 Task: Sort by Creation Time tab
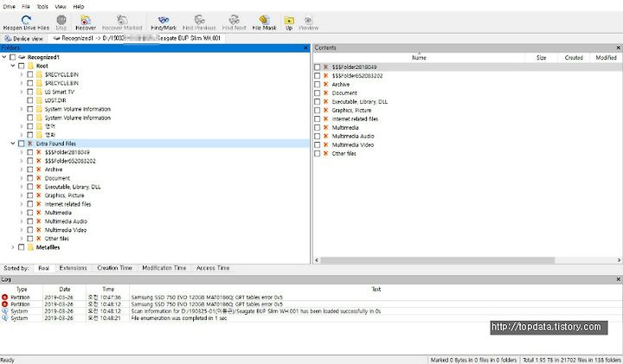114,268
